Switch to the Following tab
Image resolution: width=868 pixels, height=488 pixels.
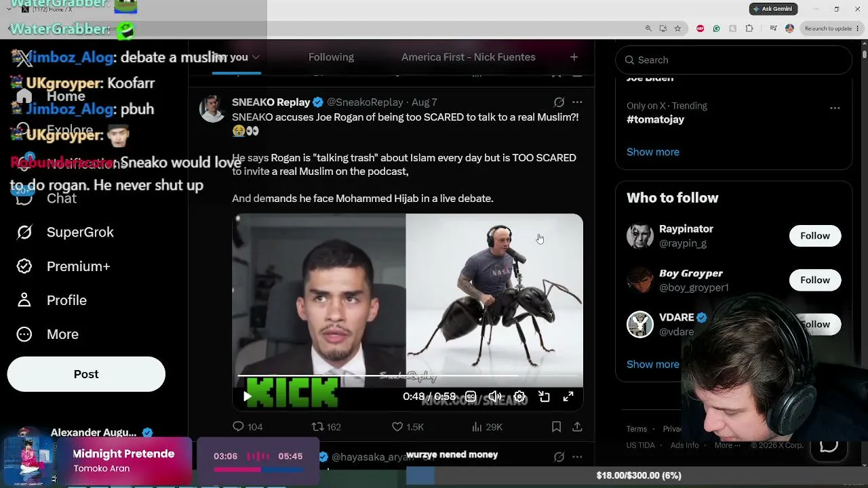coord(331,58)
